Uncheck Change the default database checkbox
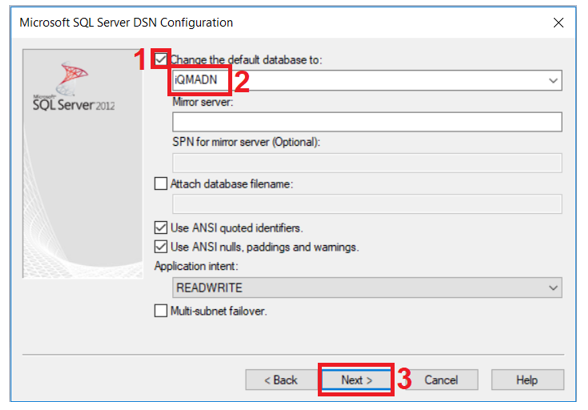This screenshot has width=588, height=410. click(161, 59)
